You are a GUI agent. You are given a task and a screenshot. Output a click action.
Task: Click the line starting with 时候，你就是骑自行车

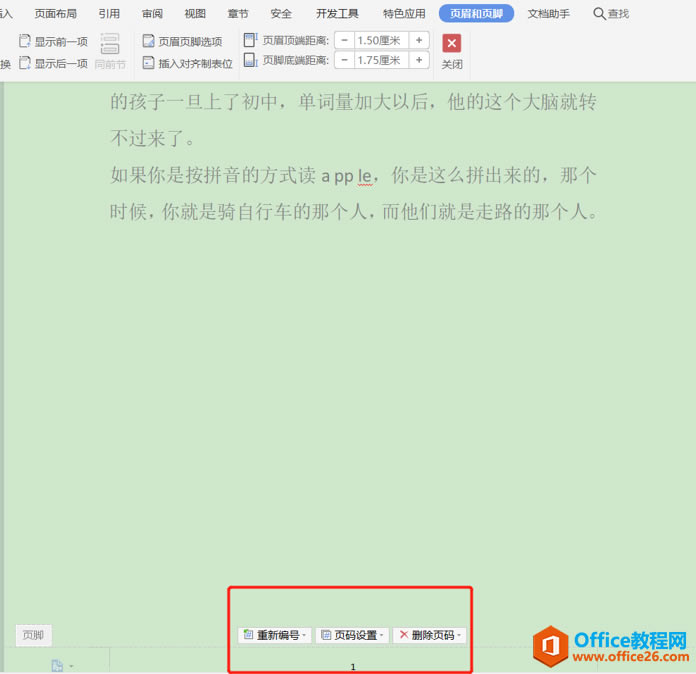(x=354, y=212)
